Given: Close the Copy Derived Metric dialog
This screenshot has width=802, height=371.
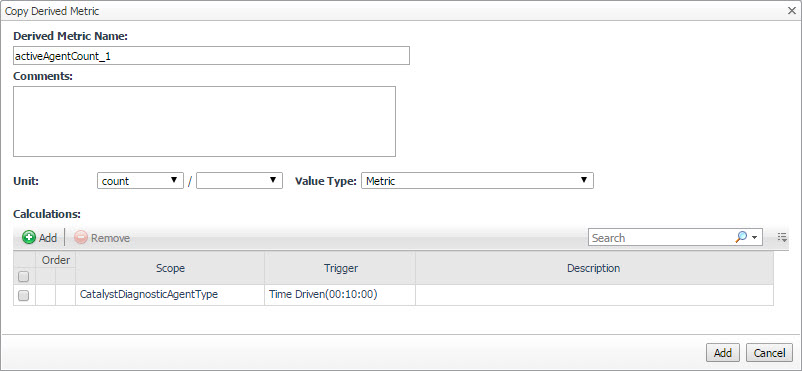Looking at the screenshot, I should pyautogui.click(x=791, y=11).
